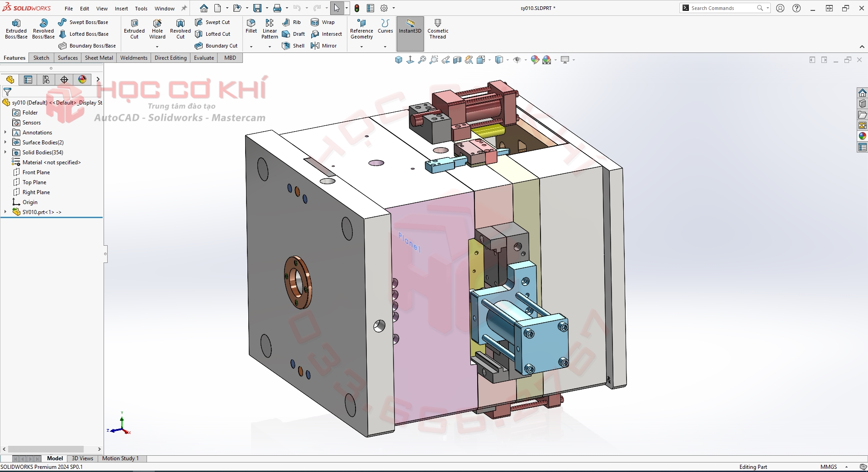Open the Reference Geometry dropdown arrow
Image resolution: width=868 pixels, height=472 pixels.
[x=361, y=47]
